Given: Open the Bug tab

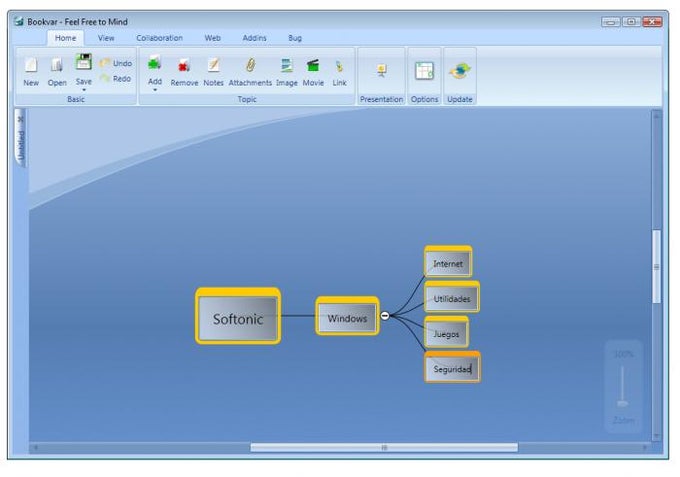Looking at the screenshot, I should pyautogui.click(x=295, y=38).
